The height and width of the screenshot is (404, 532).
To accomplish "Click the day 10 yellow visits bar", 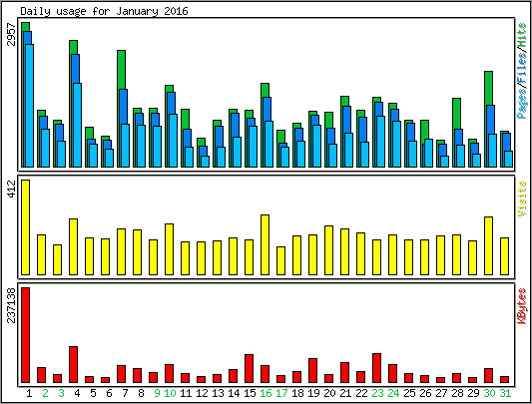I will (169, 249).
